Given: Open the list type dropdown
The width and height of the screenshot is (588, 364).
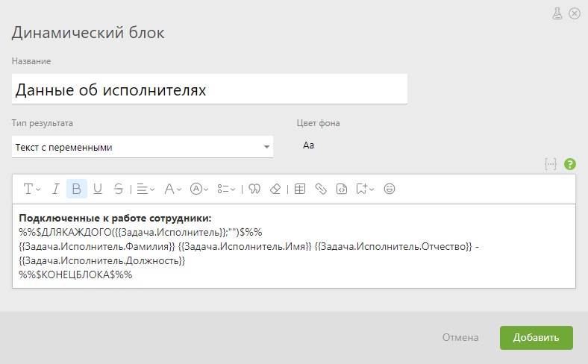Looking at the screenshot, I should click(x=226, y=189).
